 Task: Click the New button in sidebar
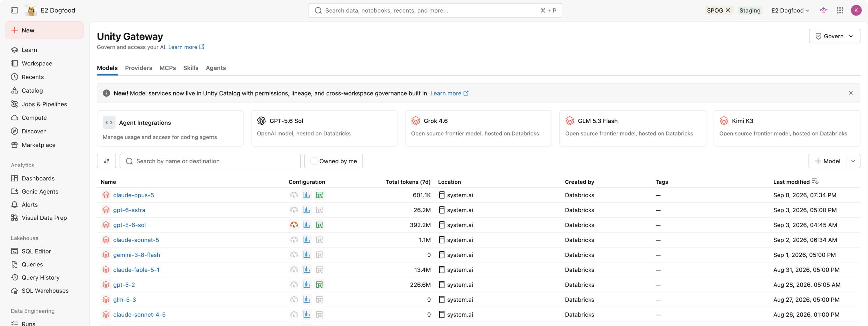pyautogui.click(x=44, y=30)
